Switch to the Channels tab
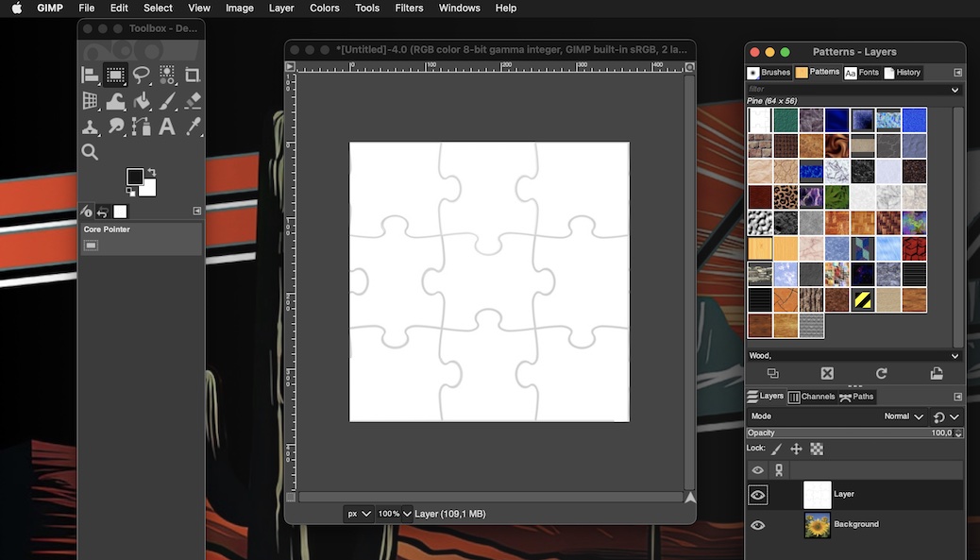Image resolution: width=980 pixels, height=560 pixels. [x=811, y=397]
